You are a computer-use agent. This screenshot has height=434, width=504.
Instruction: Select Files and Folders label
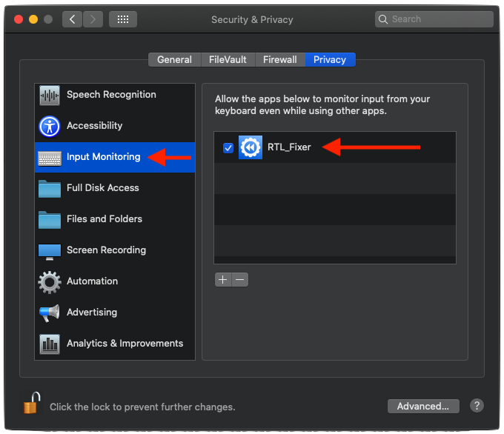coord(105,219)
